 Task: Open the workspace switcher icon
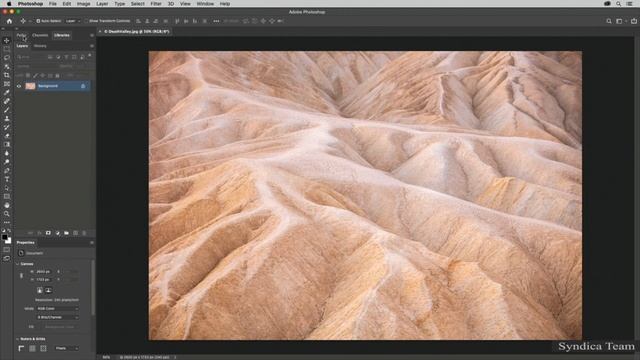pyautogui.click(x=619, y=21)
